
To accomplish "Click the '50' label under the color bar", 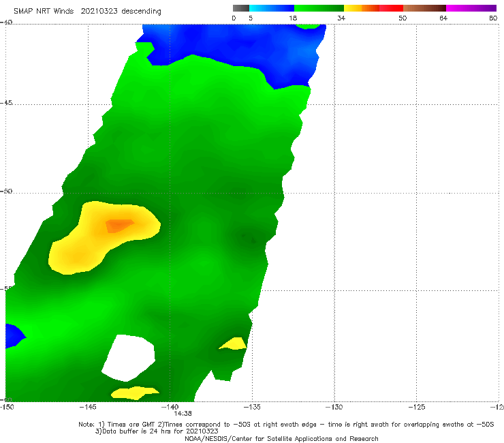I will point(403,18).
